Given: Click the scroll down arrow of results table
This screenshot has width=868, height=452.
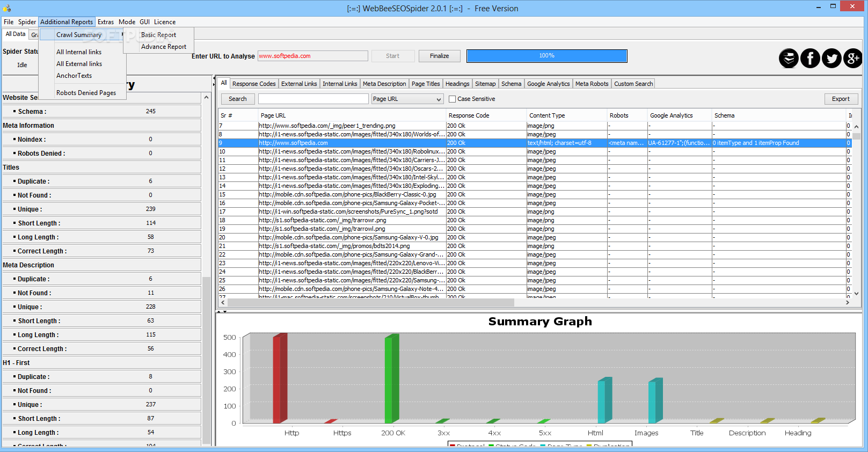Looking at the screenshot, I should 856,294.
